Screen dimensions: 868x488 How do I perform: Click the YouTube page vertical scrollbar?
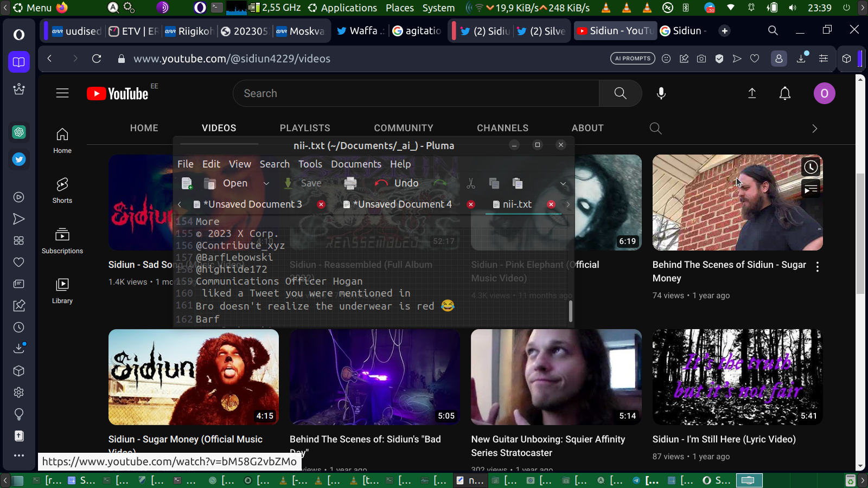pos(860,233)
